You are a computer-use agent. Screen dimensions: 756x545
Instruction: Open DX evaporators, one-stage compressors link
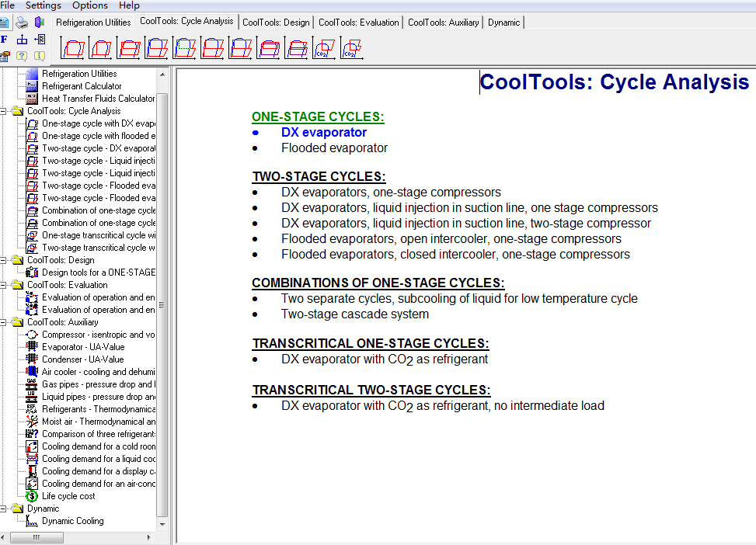(391, 193)
